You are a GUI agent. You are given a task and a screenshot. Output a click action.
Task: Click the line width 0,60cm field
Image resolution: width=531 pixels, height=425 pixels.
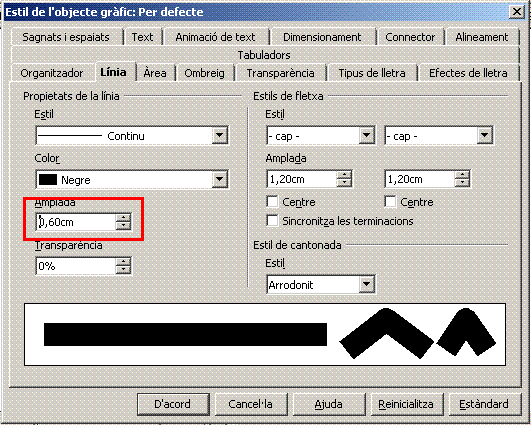click(76, 222)
